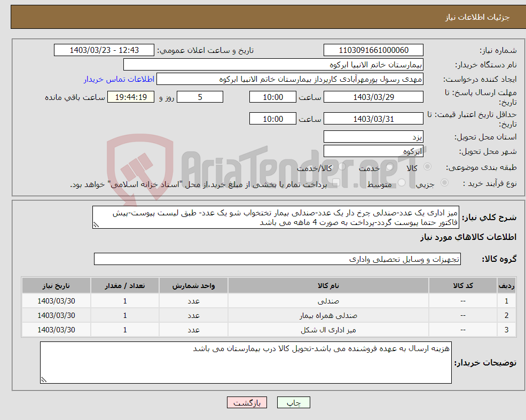Click row number 1 cell

click(x=507, y=301)
